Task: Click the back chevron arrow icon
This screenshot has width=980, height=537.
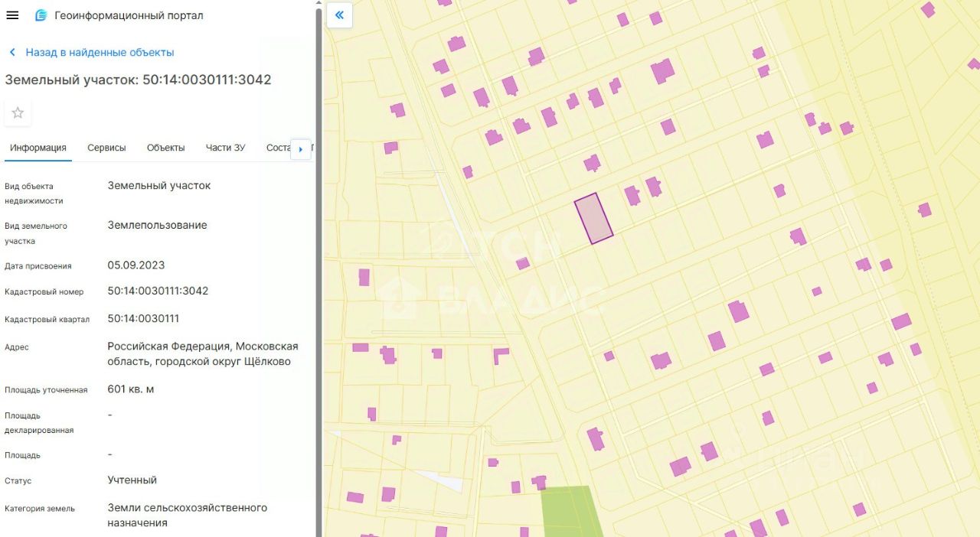Action: point(12,53)
